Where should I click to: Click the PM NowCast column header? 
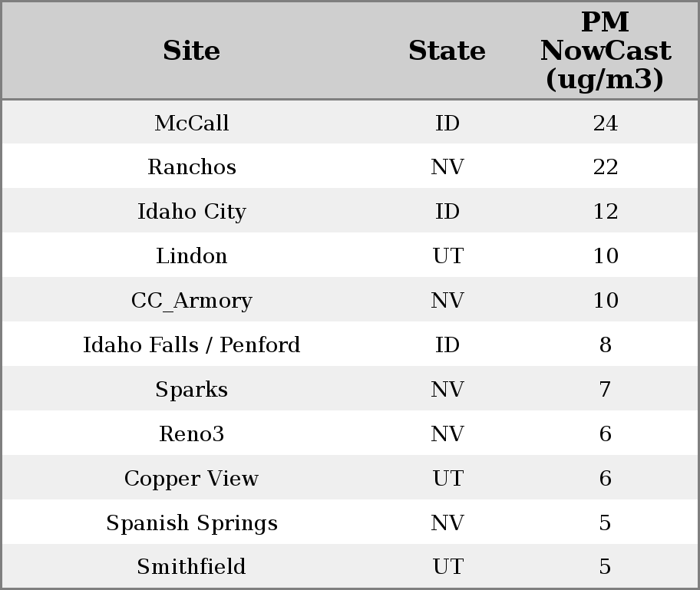coord(605,51)
